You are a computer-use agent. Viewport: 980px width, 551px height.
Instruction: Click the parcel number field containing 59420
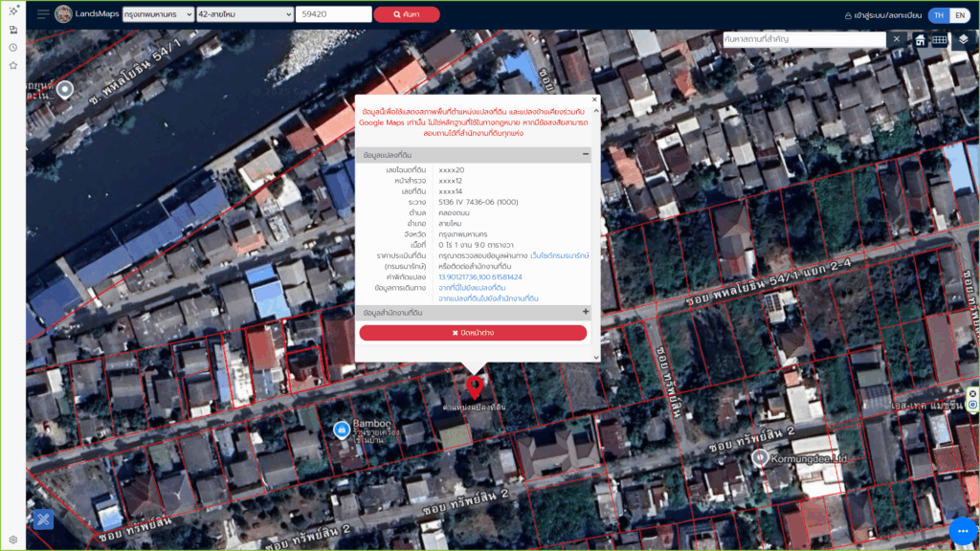(333, 15)
